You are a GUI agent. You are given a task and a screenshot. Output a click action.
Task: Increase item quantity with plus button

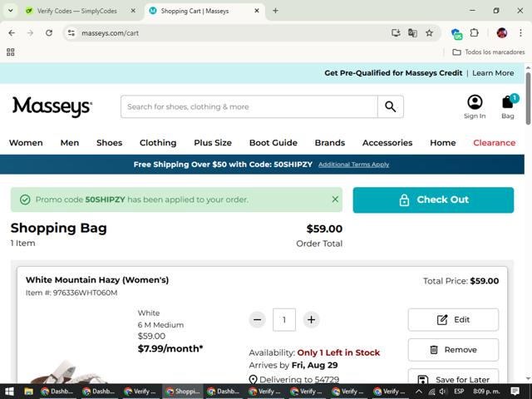coord(311,319)
